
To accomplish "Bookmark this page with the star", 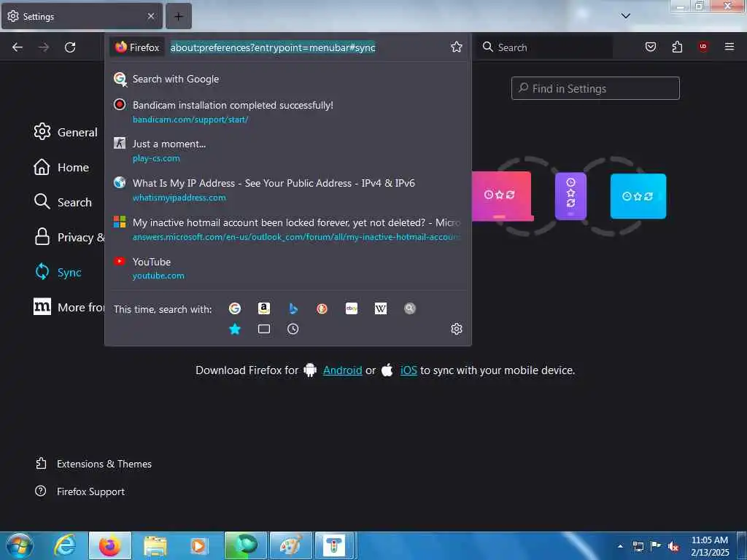I will (457, 47).
